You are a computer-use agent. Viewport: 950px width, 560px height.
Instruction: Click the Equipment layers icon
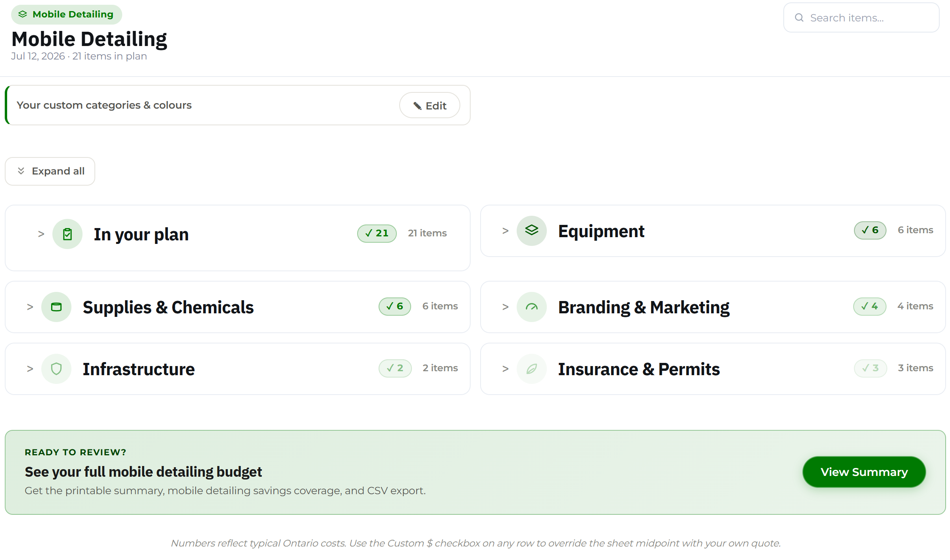(x=532, y=230)
